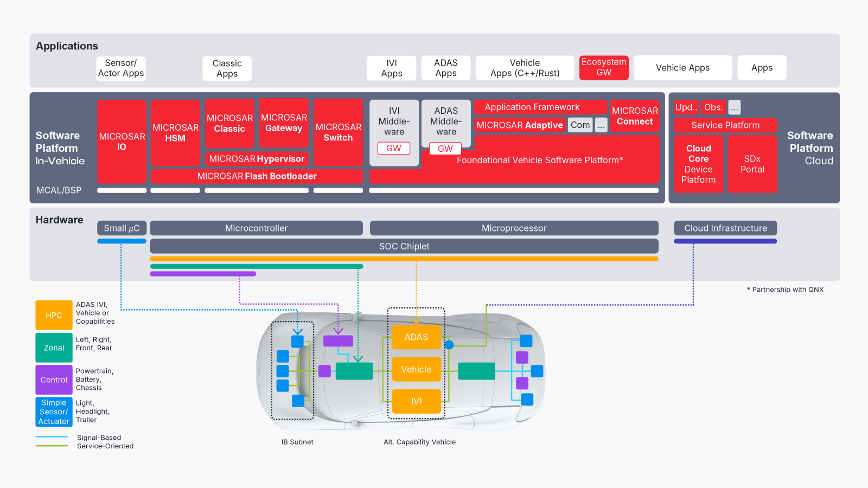The height and width of the screenshot is (488, 868).
Task: Click GW inside ADAS Middleware
Action: click(445, 149)
